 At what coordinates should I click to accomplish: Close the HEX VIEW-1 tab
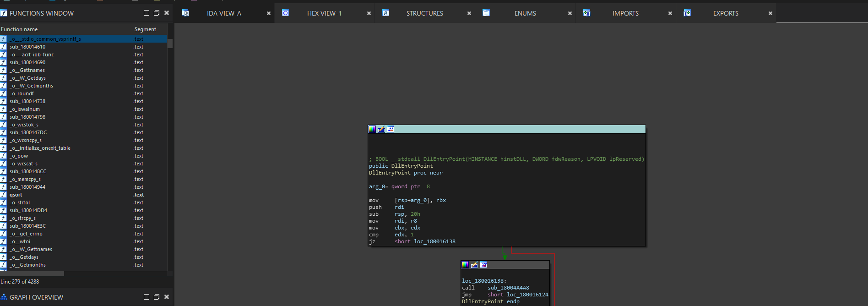369,13
